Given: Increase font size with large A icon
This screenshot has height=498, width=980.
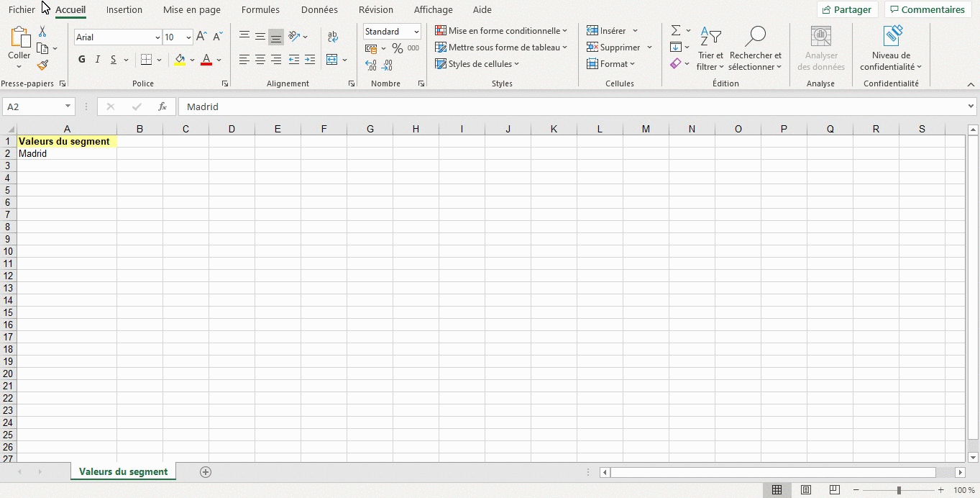Looking at the screenshot, I should pos(202,37).
